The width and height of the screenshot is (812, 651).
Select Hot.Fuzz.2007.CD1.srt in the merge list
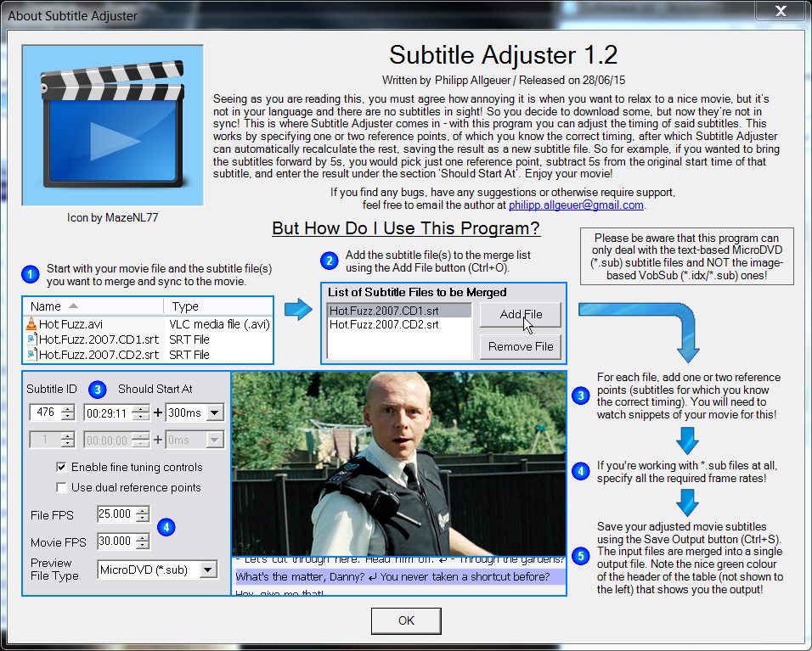point(399,311)
